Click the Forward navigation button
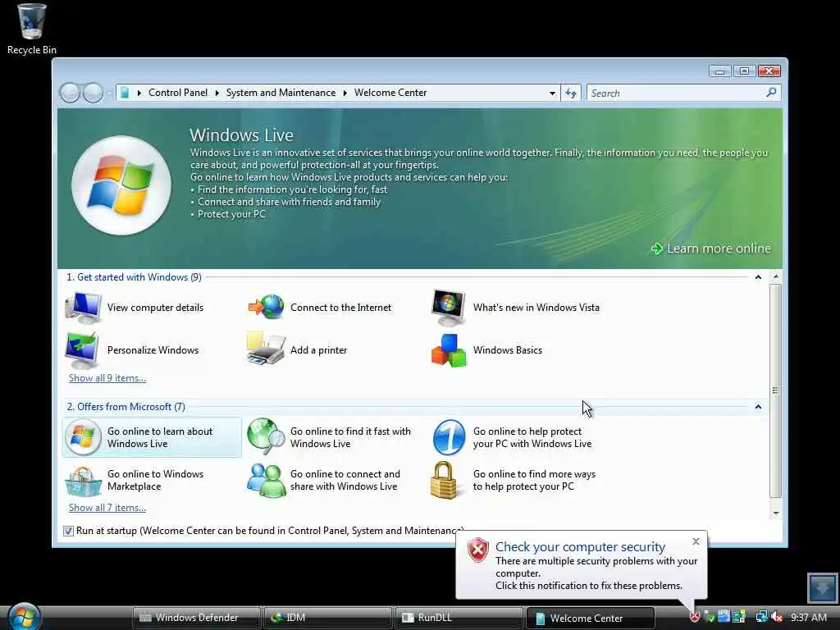840x630 pixels. (x=93, y=93)
